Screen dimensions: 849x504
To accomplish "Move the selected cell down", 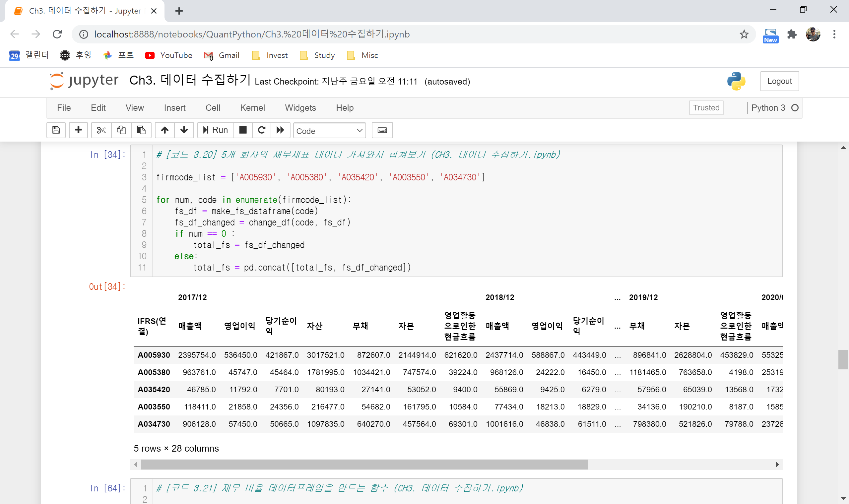I will coord(184,130).
